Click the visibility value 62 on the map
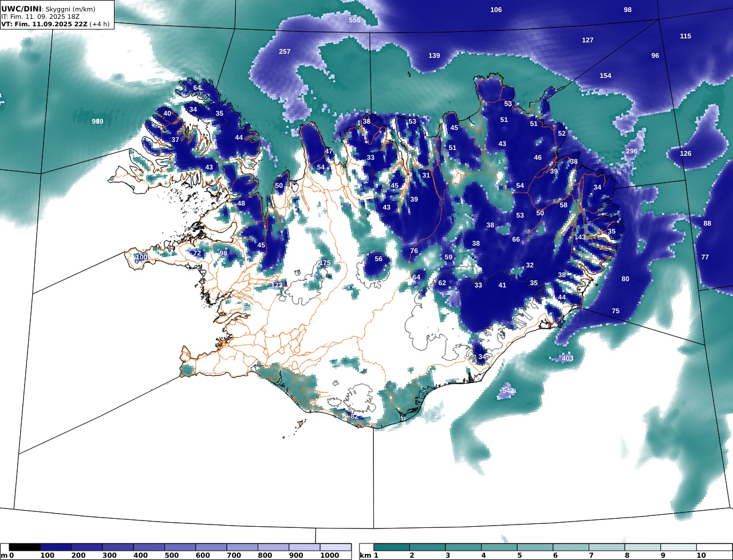The height and width of the screenshot is (560, 733). (x=442, y=283)
